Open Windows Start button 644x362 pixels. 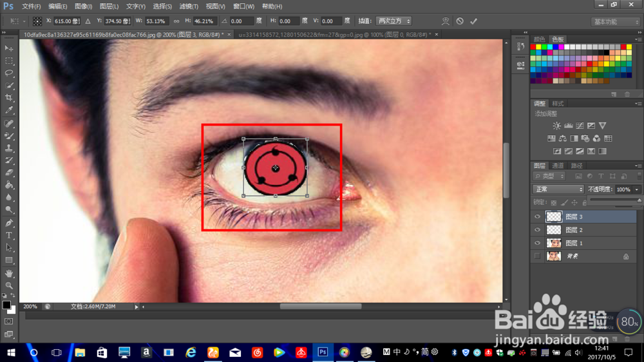[x=11, y=352]
